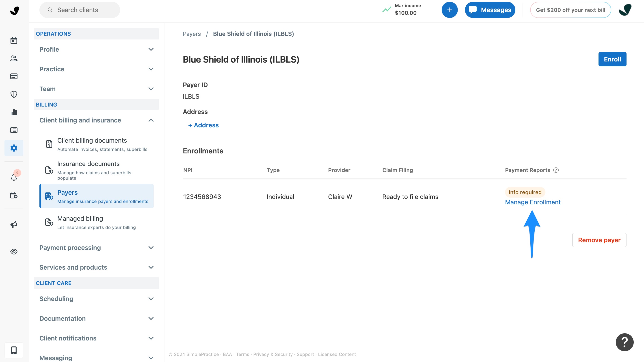Click the Enroll button
644x362 pixels.
tap(612, 59)
